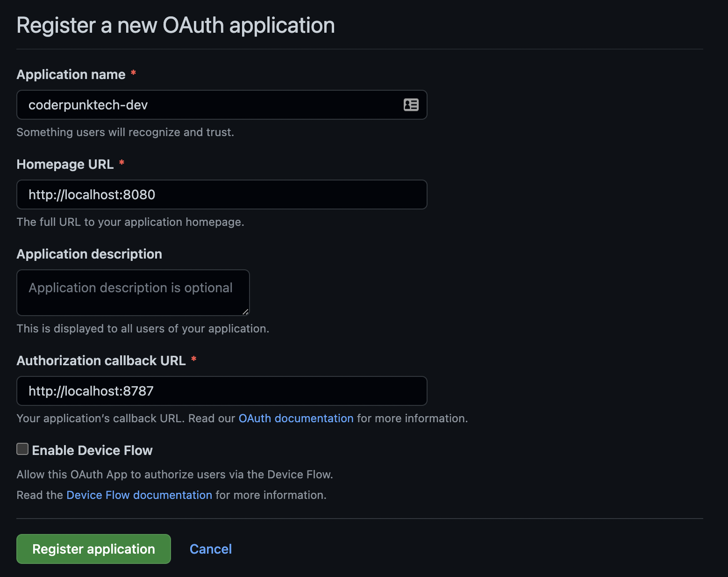Image resolution: width=728 pixels, height=577 pixels.
Task: Open the Device Flow documentation link
Action: (139, 495)
